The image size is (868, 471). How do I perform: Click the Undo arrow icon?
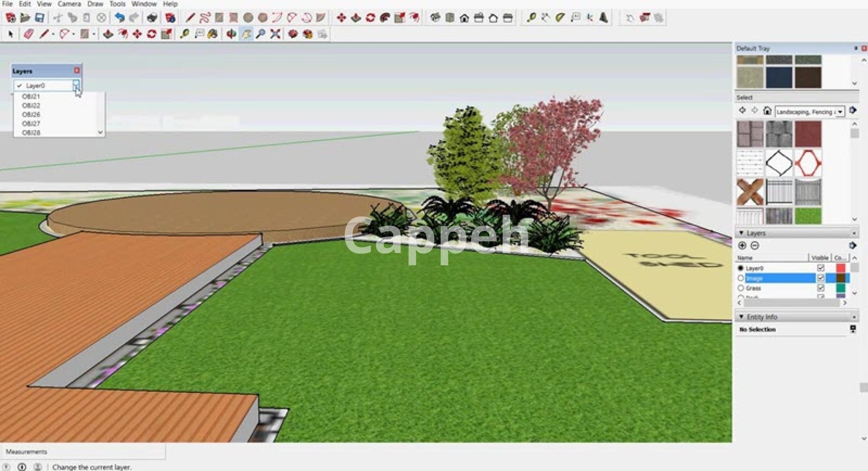tap(119, 18)
